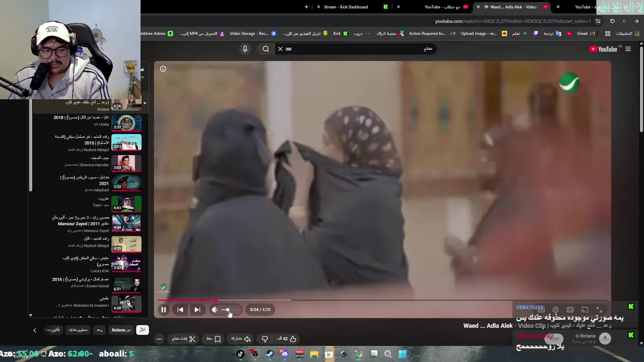The height and width of the screenshot is (362, 644).
Task: Open Windows Start menu
Action: [x=403, y=354]
